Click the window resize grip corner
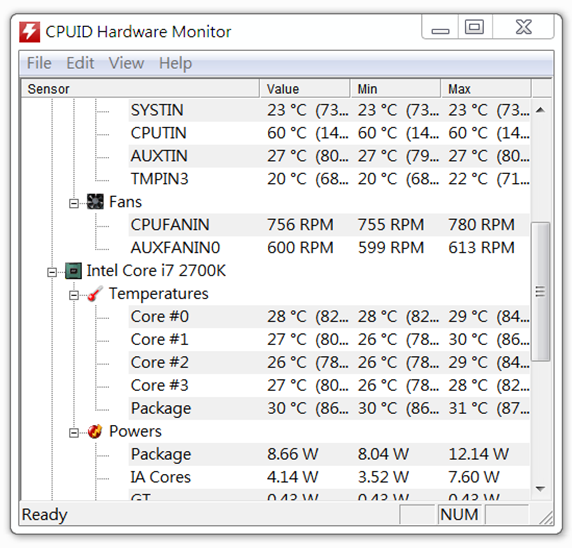The width and height of the screenshot is (572, 548). pyautogui.click(x=546, y=518)
